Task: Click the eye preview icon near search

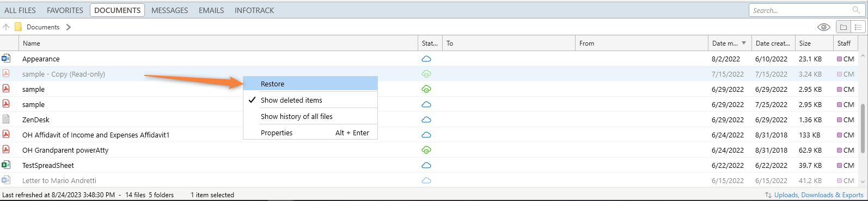Action: coord(824,27)
